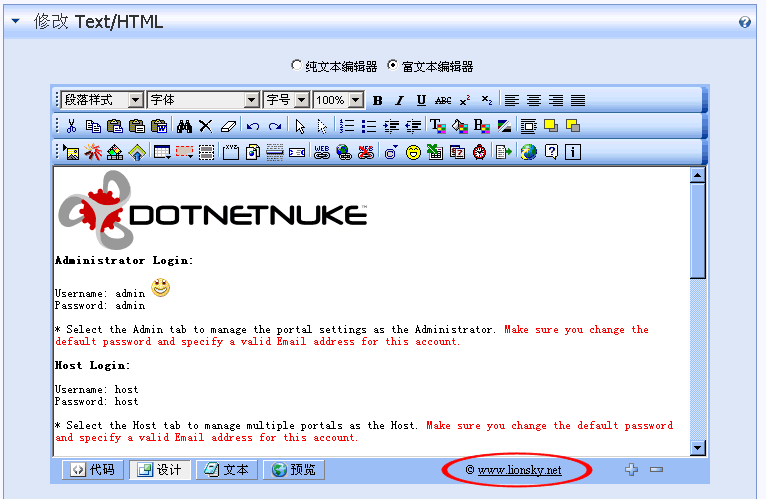Viewport: 766px width, 499px height.
Task: Toggle underline formatting
Action: [x=421, y=100]
